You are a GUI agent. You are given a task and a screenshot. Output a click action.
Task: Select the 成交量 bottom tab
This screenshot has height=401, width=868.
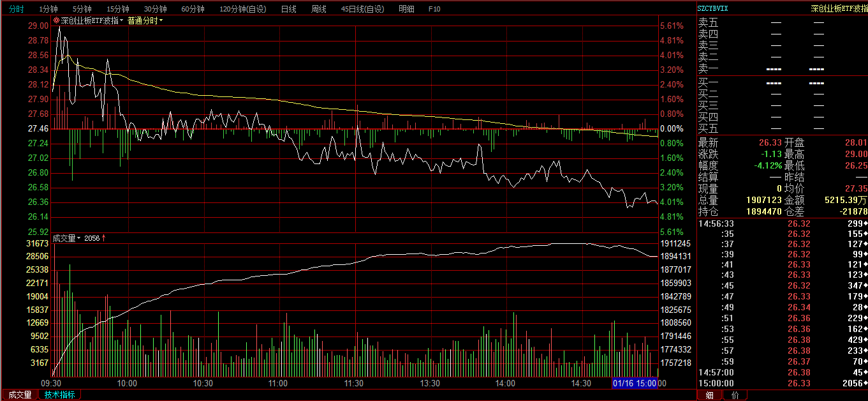pyautogui.click(x=19, y=395)
